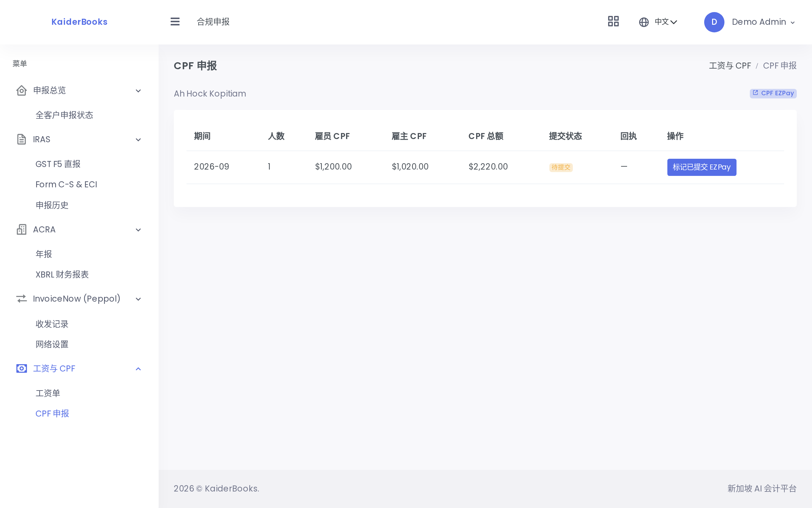Open 申报历史 menu item
Viewport: 812px width, 508px height.
click(52, 205)
